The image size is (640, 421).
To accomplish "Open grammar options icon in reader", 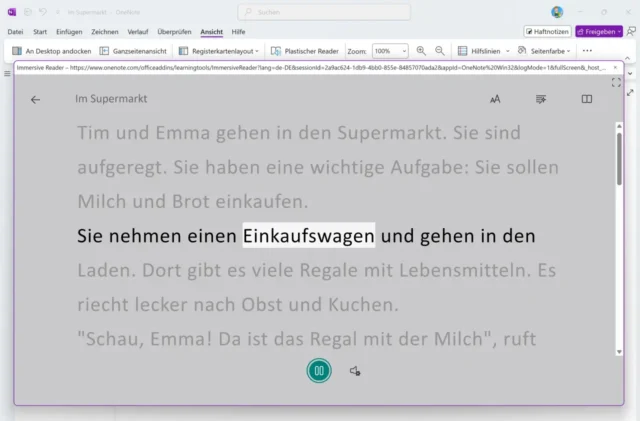I will (541, 100).
